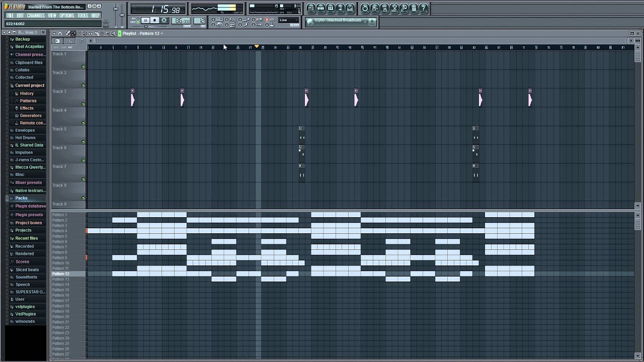
Task: Click the help question mark icon
Action: (x=424, y=8)
